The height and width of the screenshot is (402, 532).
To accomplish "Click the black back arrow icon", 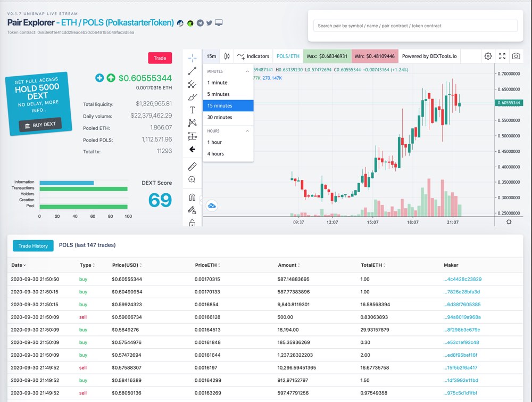I will click(192, 150).
